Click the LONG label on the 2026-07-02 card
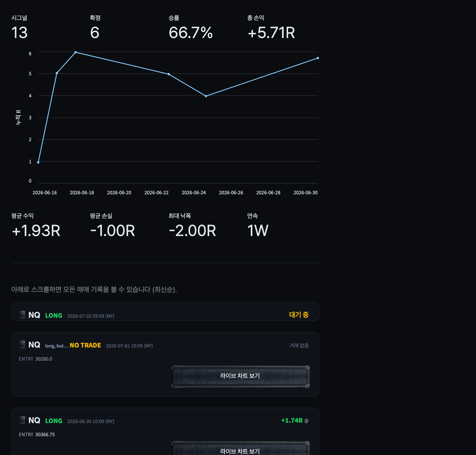This screenshot has width=476, height=455. tap(54, 315)
